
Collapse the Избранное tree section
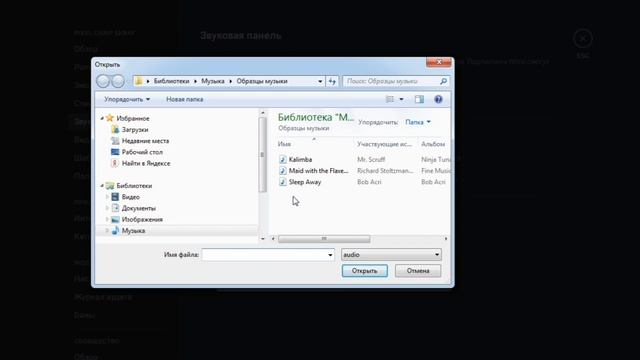tap(102, 118)
